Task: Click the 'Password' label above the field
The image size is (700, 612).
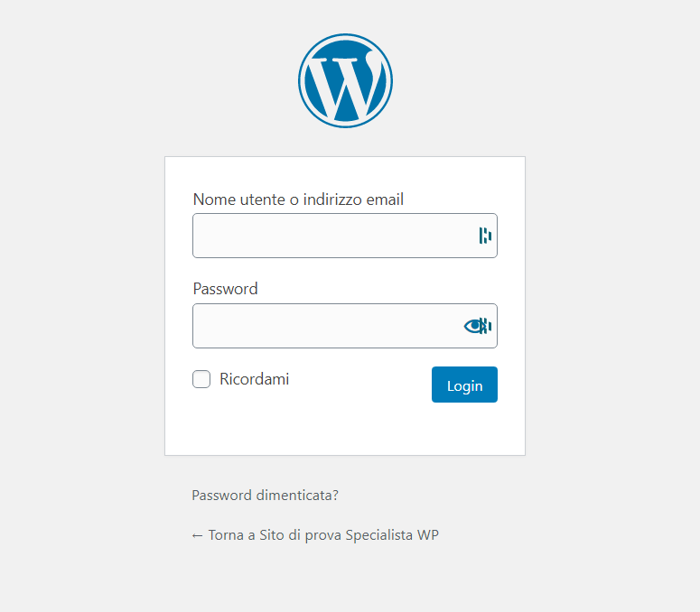Action: pos(225,289)
